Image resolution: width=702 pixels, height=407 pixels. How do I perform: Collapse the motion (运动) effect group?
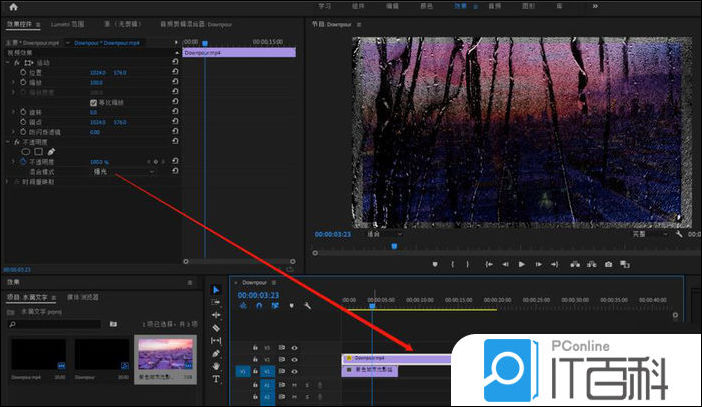[x=7, y=62]
